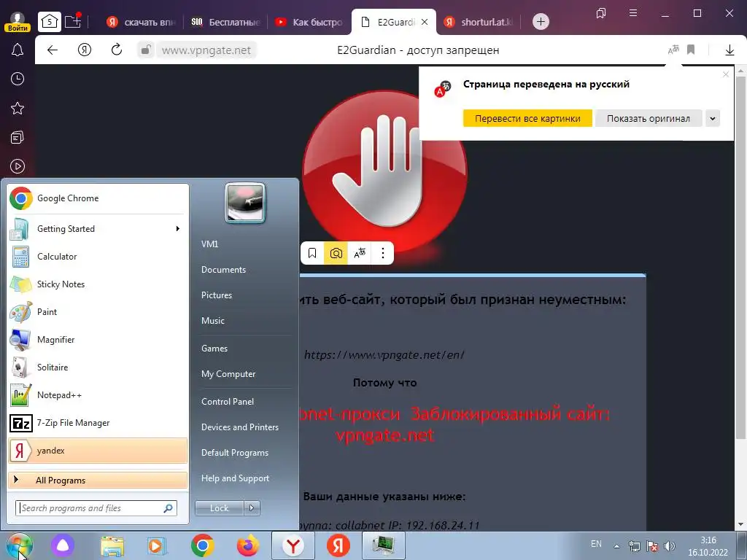This screenshot has width=747, height=560.
Task: Open browsing history clock icon
Action: coord(18,79)
